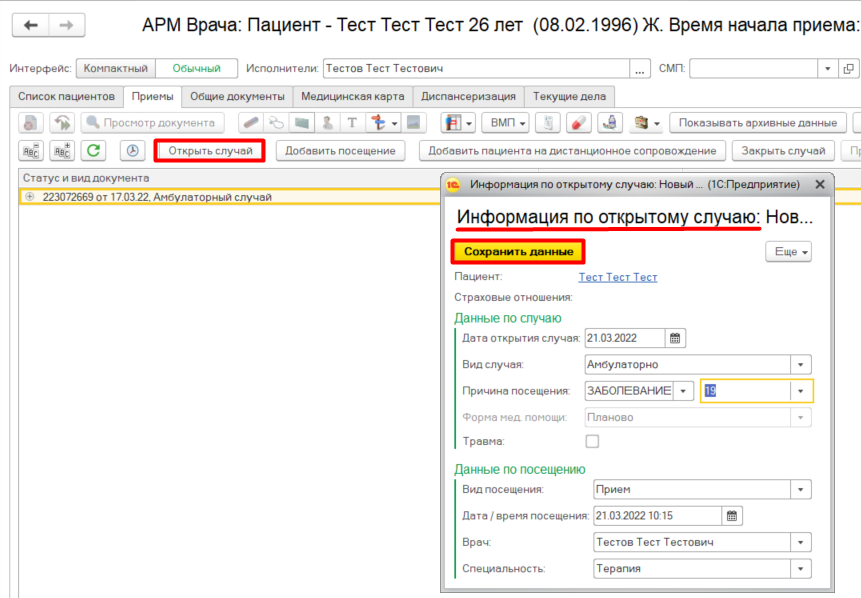The width and height of the screenshot is (861, 598).
Task: Click the Вид посещения input field
Action: [x=690, y=490]
